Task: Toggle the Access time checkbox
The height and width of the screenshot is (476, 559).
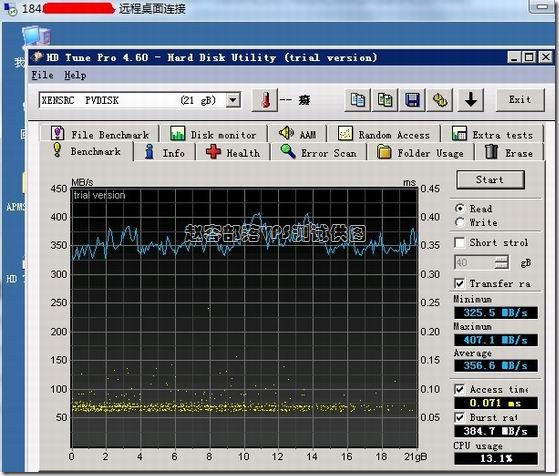Action: 460,389
